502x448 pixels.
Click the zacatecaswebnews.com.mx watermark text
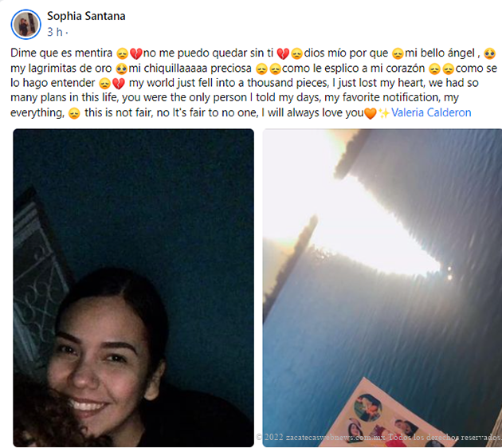[x=378, y=437]
